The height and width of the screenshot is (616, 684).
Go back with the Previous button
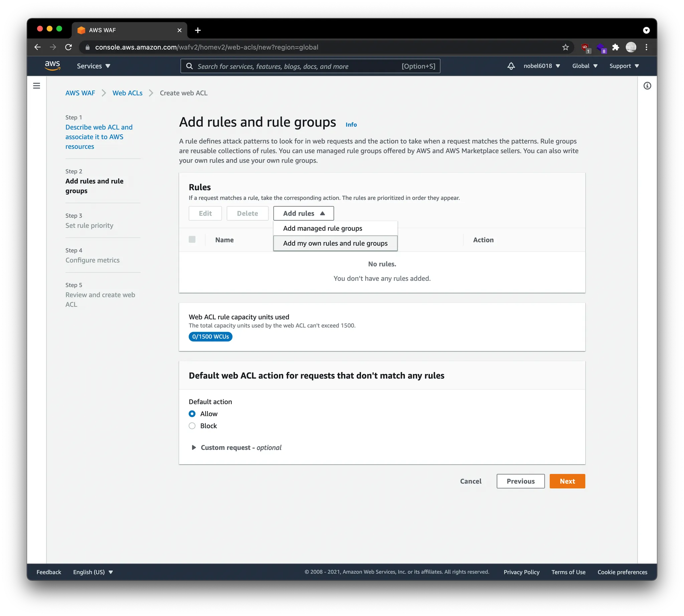tap(520, 481)
